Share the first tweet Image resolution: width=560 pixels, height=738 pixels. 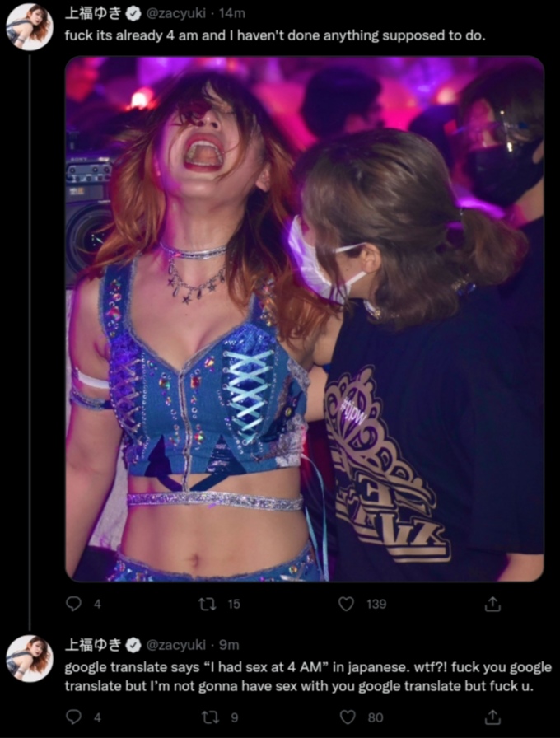tap(492, 604)
